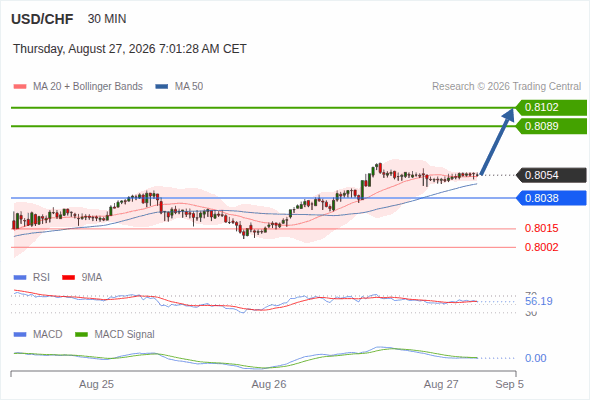The width and height of the screenshot is (590, 400).
Task: Click the Aug 27 date axis label
Action: coord(441,385)
